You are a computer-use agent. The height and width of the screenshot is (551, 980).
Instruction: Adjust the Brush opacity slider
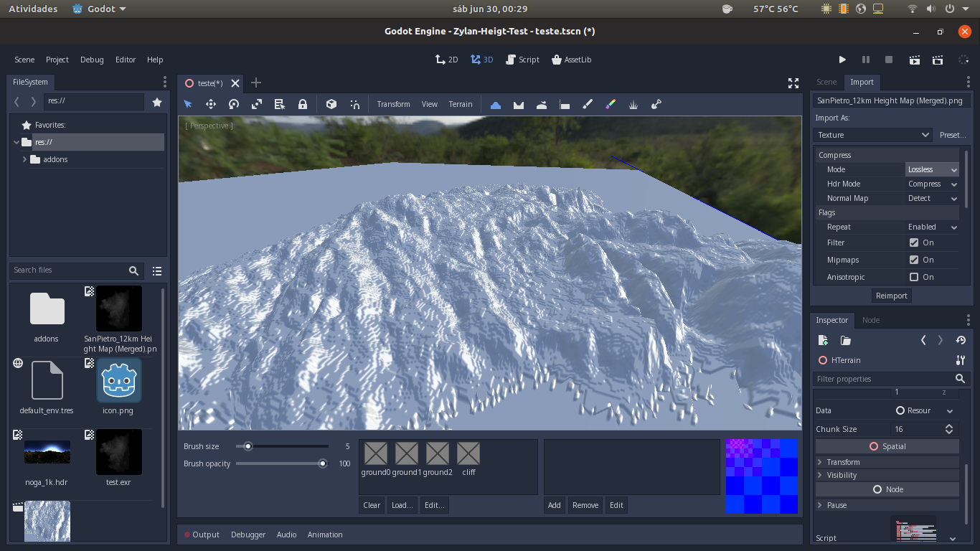pos(282,463)
